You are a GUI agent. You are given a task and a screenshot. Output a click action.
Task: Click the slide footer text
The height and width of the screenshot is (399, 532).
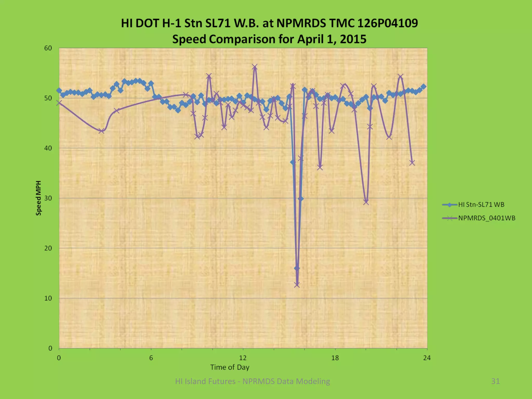252,381
